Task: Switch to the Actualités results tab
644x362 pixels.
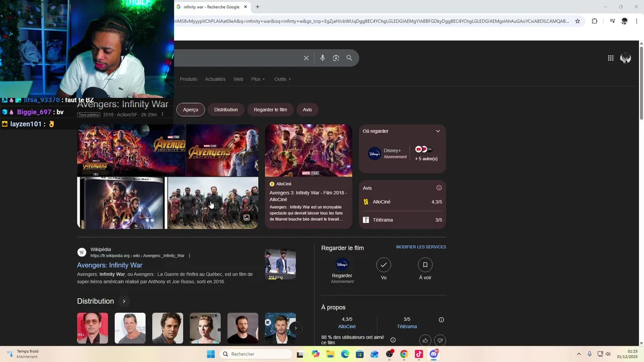Action: [x=215, y=79]
